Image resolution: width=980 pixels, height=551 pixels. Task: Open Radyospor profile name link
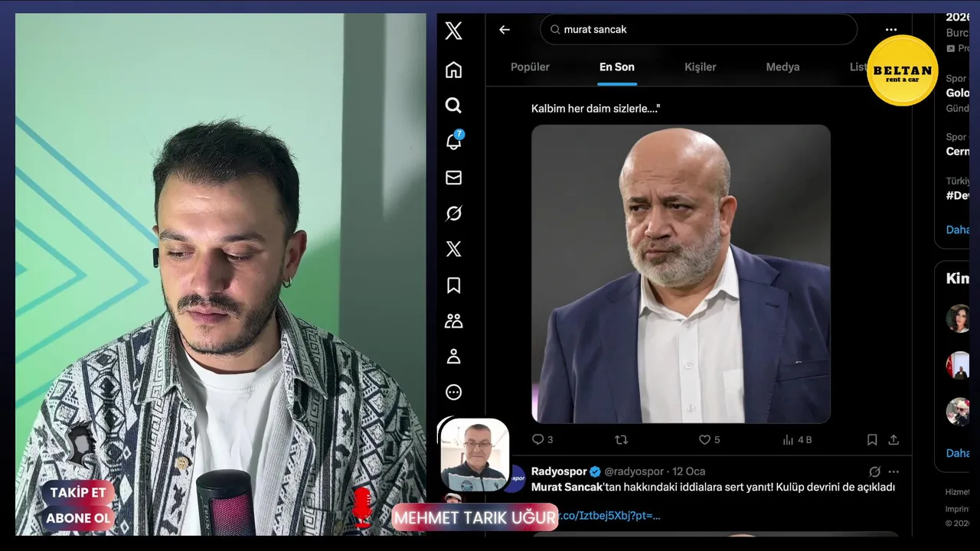point(559,471)
